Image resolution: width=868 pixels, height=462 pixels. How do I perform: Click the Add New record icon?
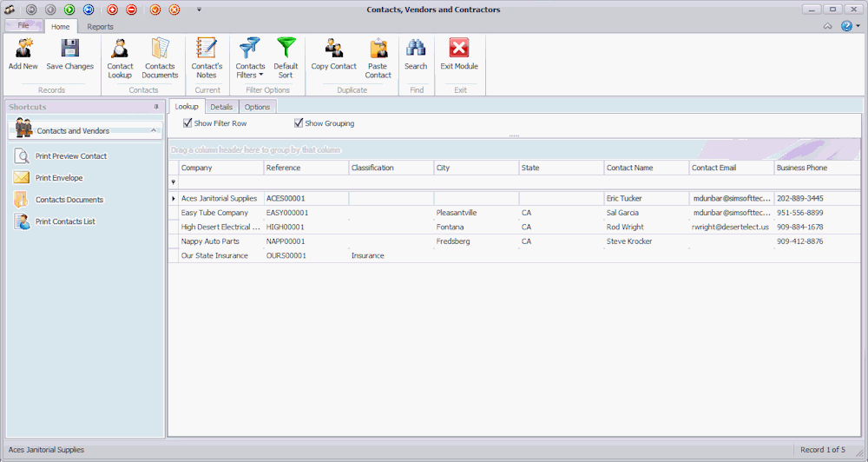pyautogui.click(x=23, y=49)
